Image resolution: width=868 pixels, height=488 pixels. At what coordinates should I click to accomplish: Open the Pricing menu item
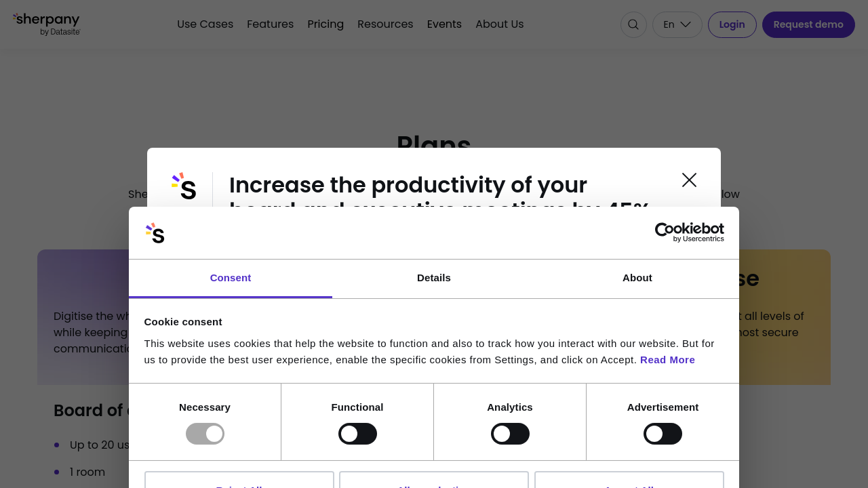pos(325,24)
